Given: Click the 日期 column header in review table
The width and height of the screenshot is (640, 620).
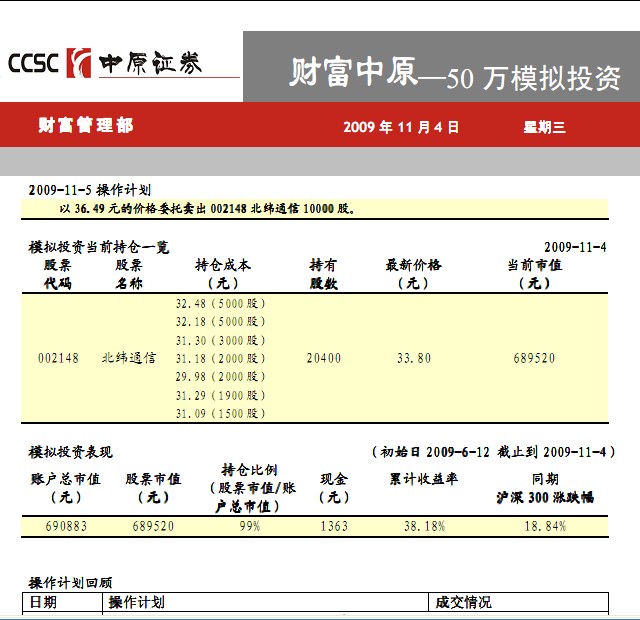Looking at the screenshot, I should [x=43, y=602].
